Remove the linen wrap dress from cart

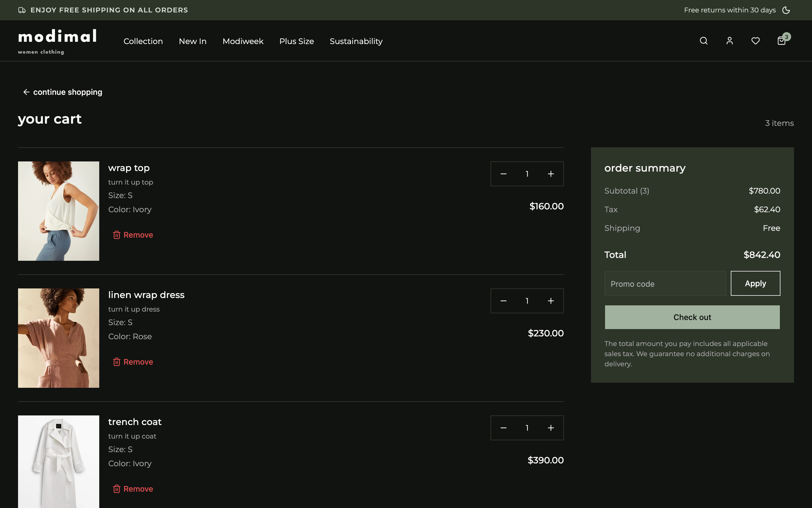pyautogui.click(x=133, y=362)
